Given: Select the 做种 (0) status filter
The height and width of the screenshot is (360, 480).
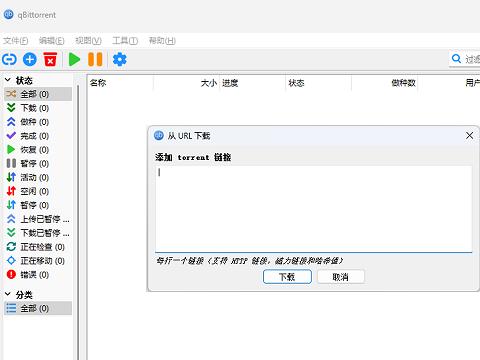Looking at the screenshot, I should [x=38, y=122].
